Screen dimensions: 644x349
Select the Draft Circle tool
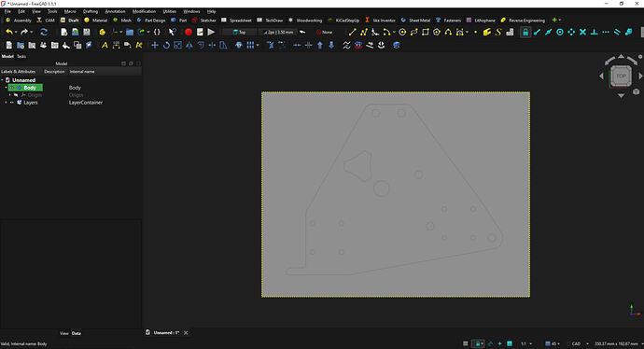tap(402, 32)
